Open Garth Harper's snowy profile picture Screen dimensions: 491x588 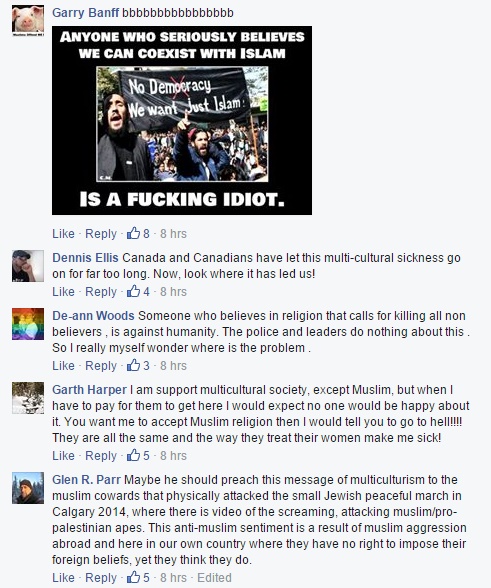click(x=28, y=398)
